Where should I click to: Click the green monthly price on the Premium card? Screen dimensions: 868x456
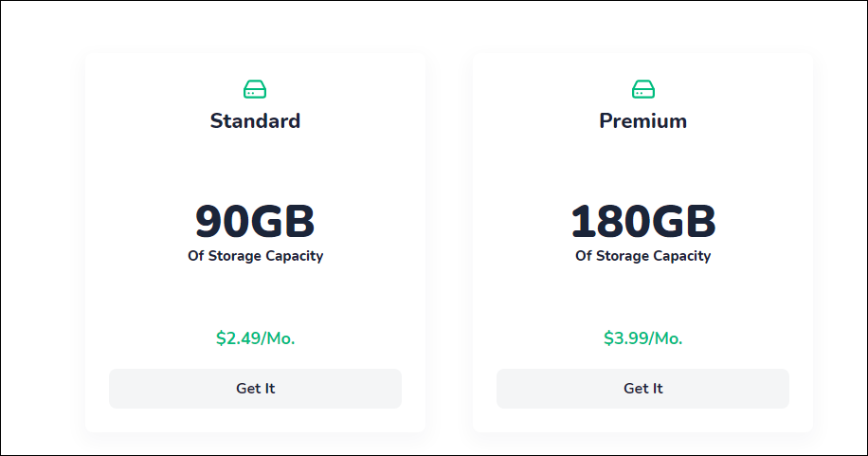(643, 338)
